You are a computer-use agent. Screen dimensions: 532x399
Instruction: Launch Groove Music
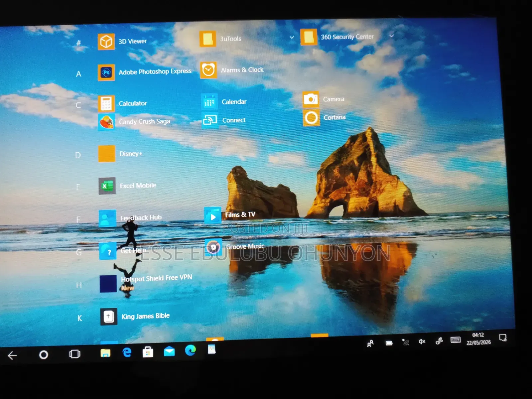click(x=213, y=247)
